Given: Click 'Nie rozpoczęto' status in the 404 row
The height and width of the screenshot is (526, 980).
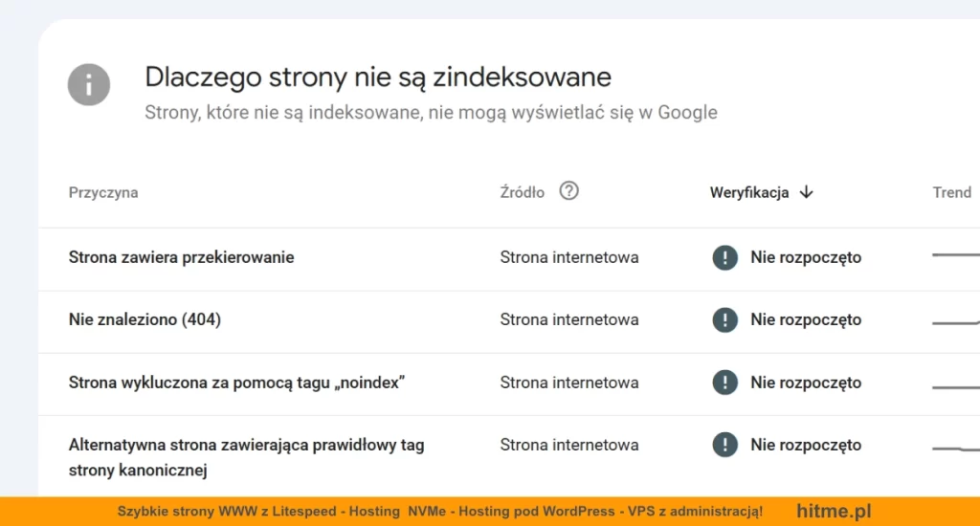Looking at the screenshot, I should coord(806,319).
